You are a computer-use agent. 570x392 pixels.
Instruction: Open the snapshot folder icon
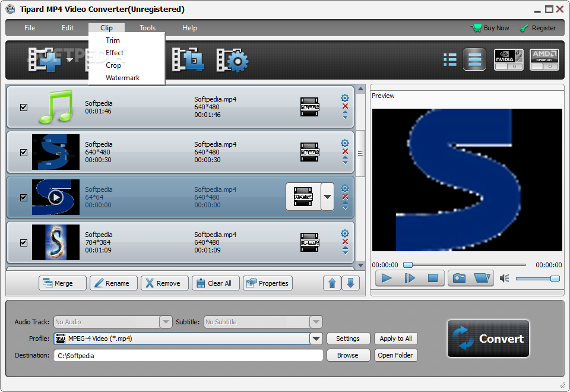[482, 278]
